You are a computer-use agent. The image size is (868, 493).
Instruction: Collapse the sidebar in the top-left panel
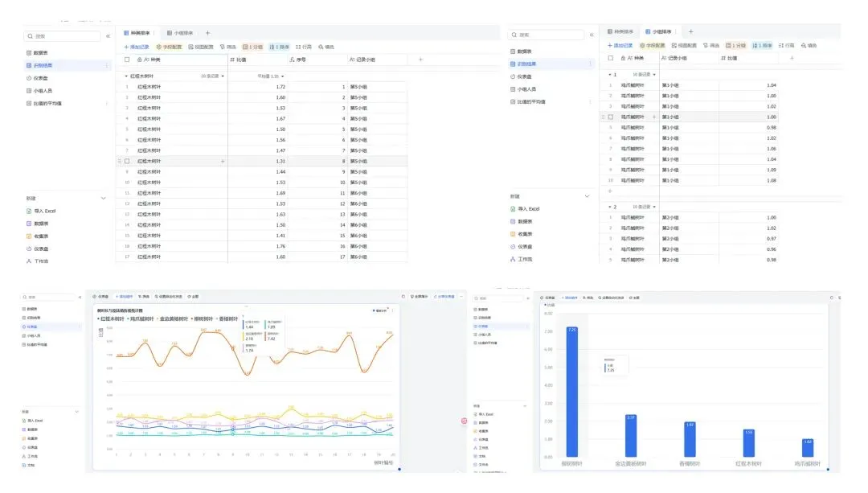108,36
